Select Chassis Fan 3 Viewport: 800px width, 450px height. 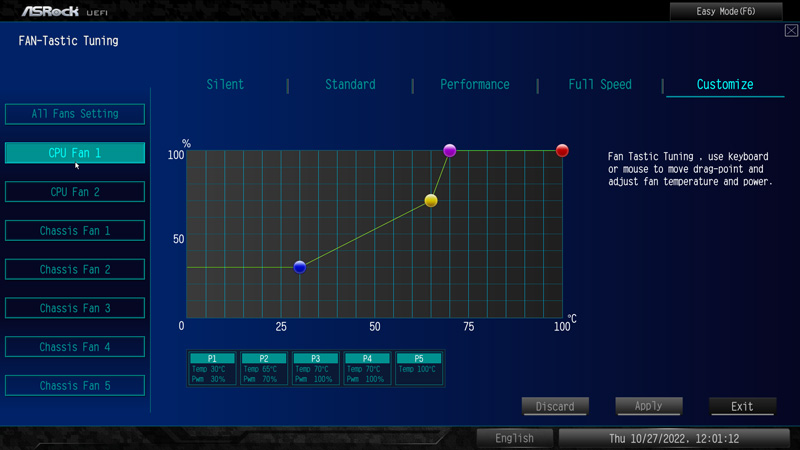pos(75,309)
